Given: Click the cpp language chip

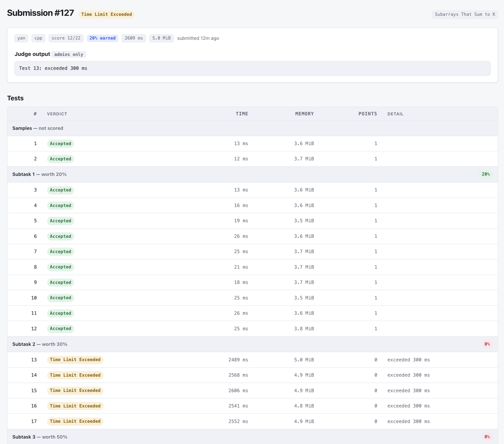Looking at the screenshot, I should click(38, 38).
